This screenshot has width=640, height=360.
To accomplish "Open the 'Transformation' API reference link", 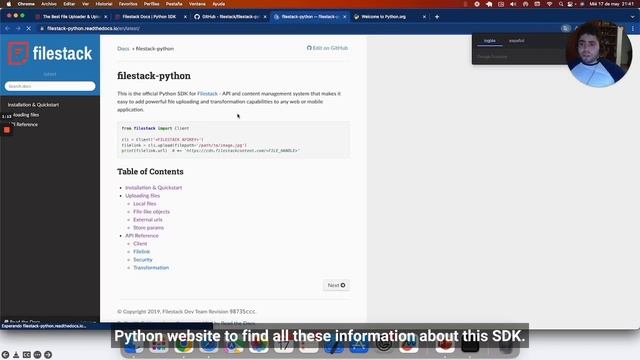I will click(x=151, y=268).
